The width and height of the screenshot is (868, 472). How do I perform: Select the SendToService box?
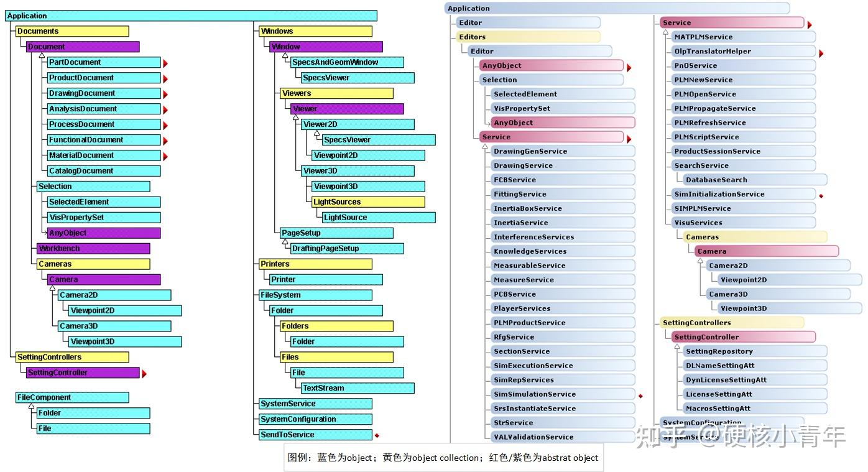315,435
